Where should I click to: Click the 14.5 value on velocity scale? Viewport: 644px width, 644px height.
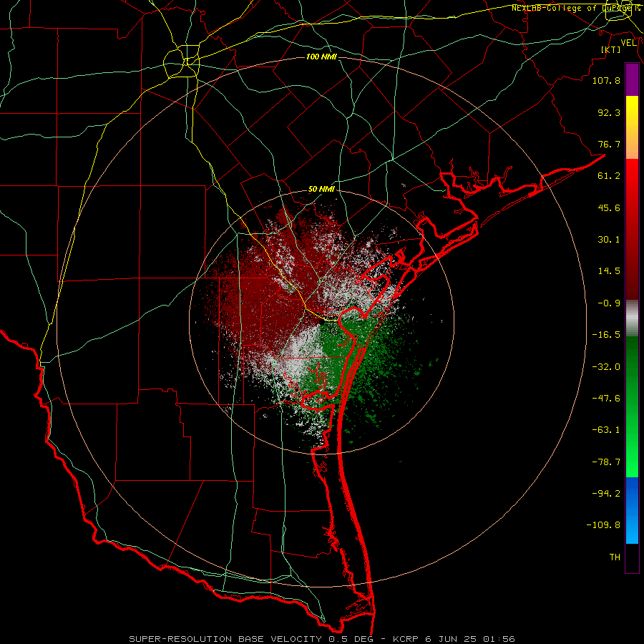[x=609, y=271]
